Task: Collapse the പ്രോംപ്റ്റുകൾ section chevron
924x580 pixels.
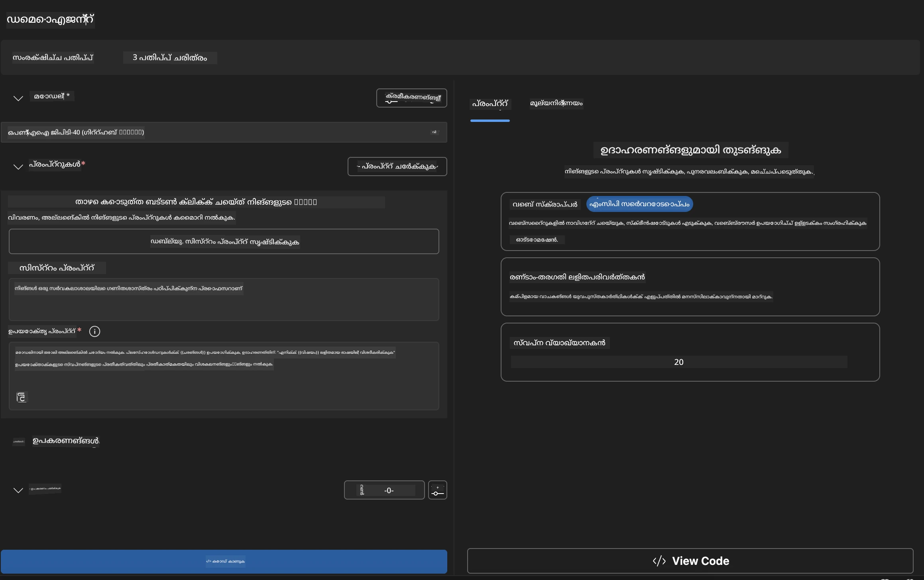Action: click(18, 167)
